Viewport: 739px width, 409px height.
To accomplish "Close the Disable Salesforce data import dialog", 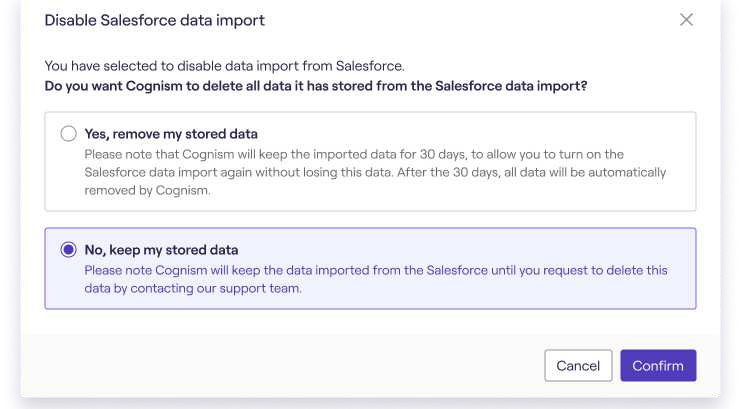I will 686,20.
